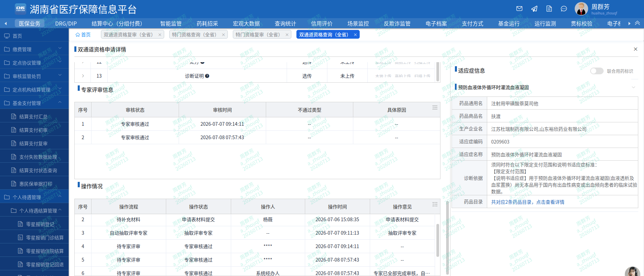This screenshot has height=276, width=644.
Task: Open 结算支付状态查询 page
Action: tap(34, 170)
